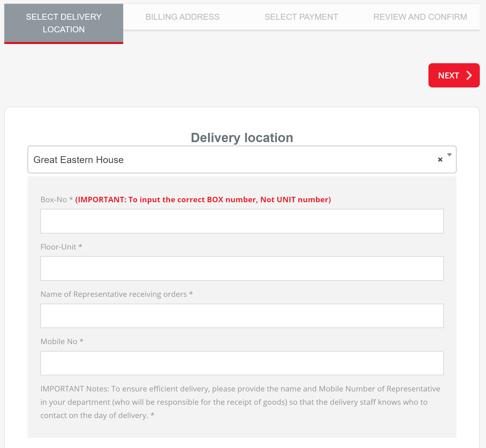Image resolution: width=486 pixels, height=448 pixels.
Task: Click the chevron arrow inside NEXT
Action: coord(469,75)
